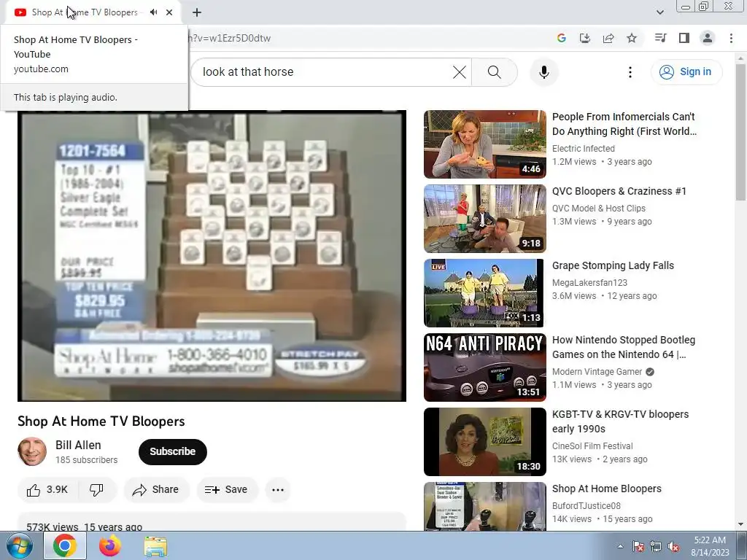Click the page vertical scrollbar
Viewport: 747px width, 560px height.
click(740, 133)
